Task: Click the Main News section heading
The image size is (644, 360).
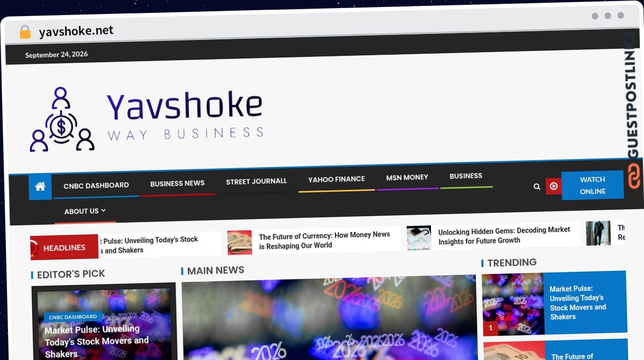Action: click(x=215, y=270)
